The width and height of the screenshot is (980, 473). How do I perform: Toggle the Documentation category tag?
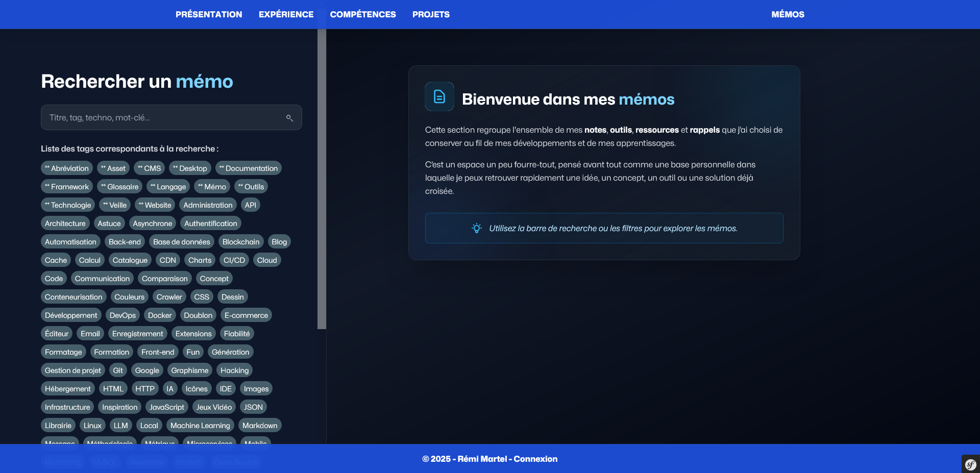click(x=248, y=168)
